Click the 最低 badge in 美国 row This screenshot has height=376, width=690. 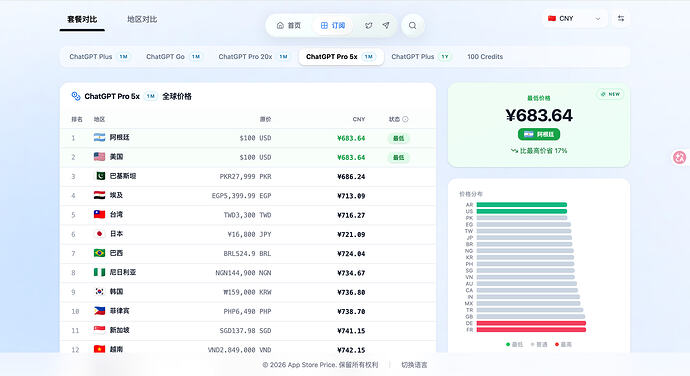[398, 158]
